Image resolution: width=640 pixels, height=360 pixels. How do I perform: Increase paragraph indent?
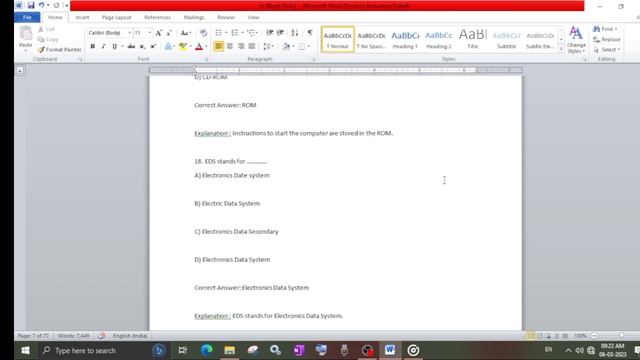[x=280, y=33]
